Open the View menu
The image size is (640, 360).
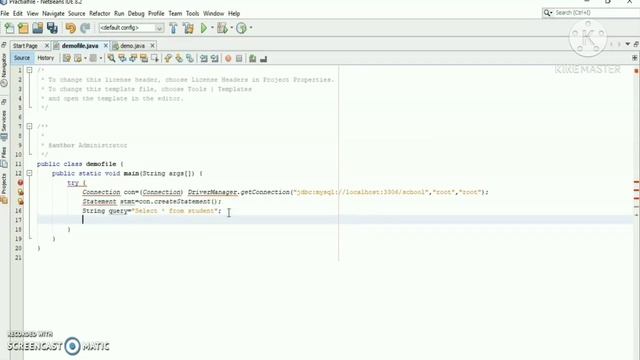pos(33,13)
